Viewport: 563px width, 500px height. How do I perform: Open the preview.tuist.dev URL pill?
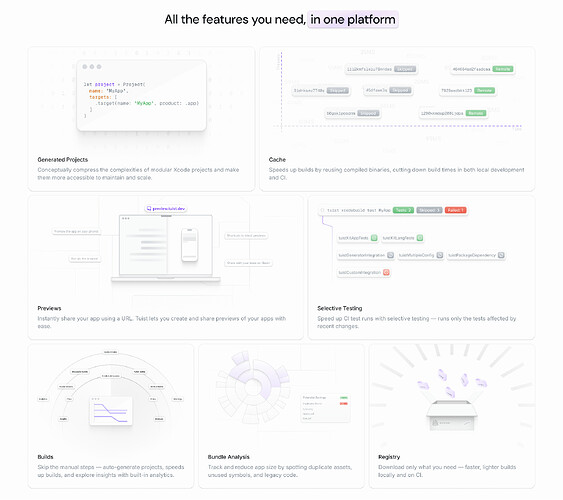click(x=166, y=209)
